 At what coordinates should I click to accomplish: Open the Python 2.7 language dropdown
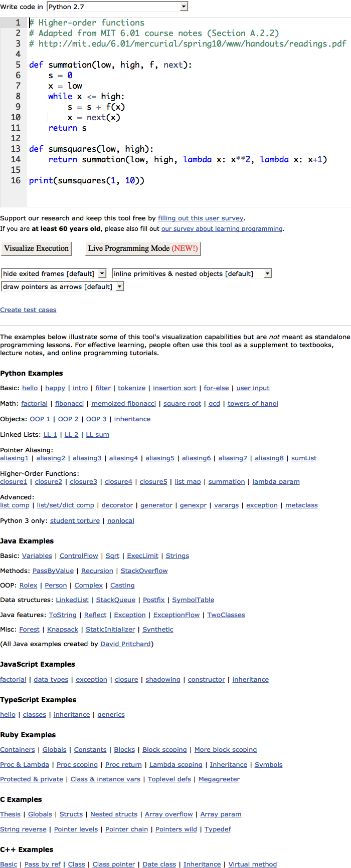tap(117, 7)
